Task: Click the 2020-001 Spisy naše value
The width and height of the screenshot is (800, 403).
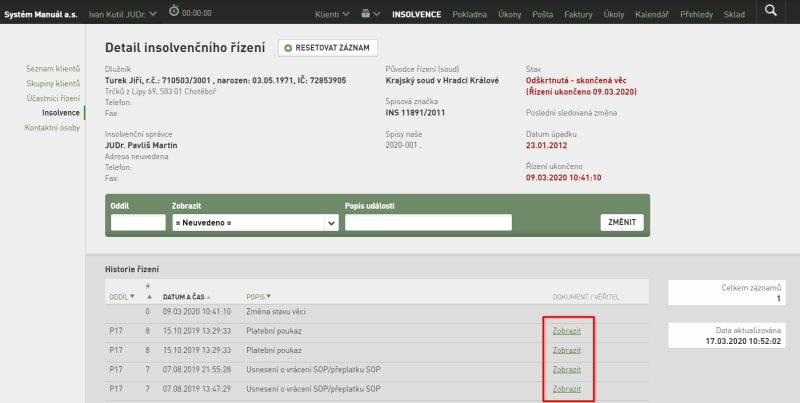Action: click(404, 145)
